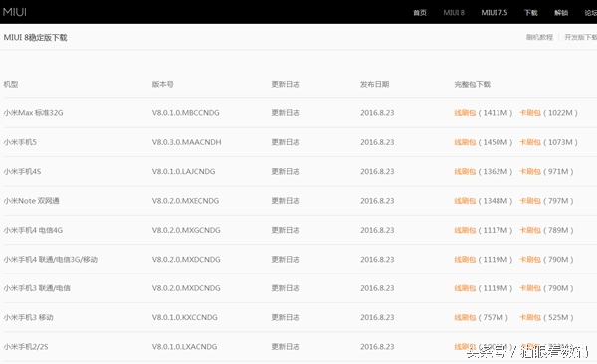Click the MIUI 8稳定版下载 page title
Image resolution: width=597 pixels, height=364 pixels.
point(35,38)
